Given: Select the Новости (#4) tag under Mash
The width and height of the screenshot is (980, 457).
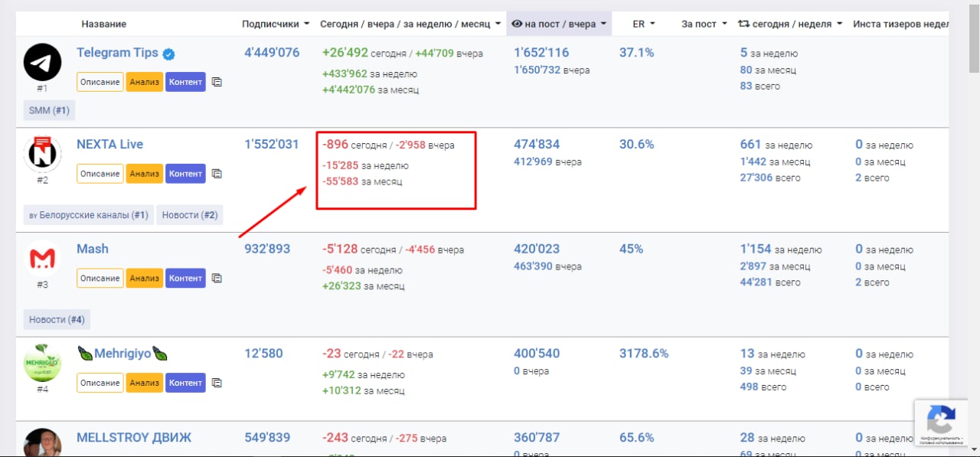Looking at the screenshot, I should point(57,319).
